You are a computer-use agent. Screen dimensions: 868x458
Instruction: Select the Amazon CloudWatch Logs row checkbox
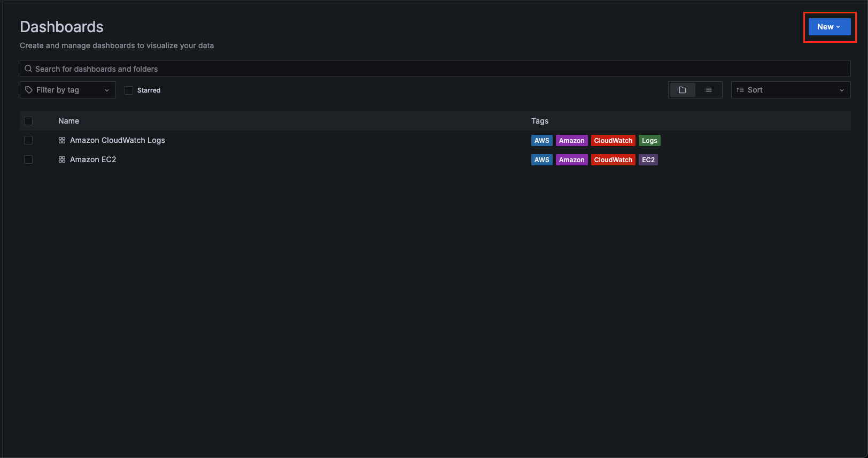pyautogui.click(x=28, y=140)
